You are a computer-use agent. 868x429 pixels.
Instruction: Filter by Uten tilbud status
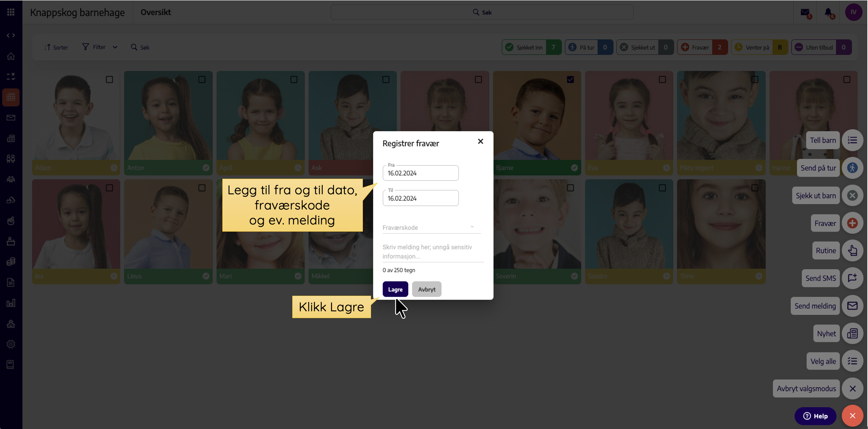(821, 47)
